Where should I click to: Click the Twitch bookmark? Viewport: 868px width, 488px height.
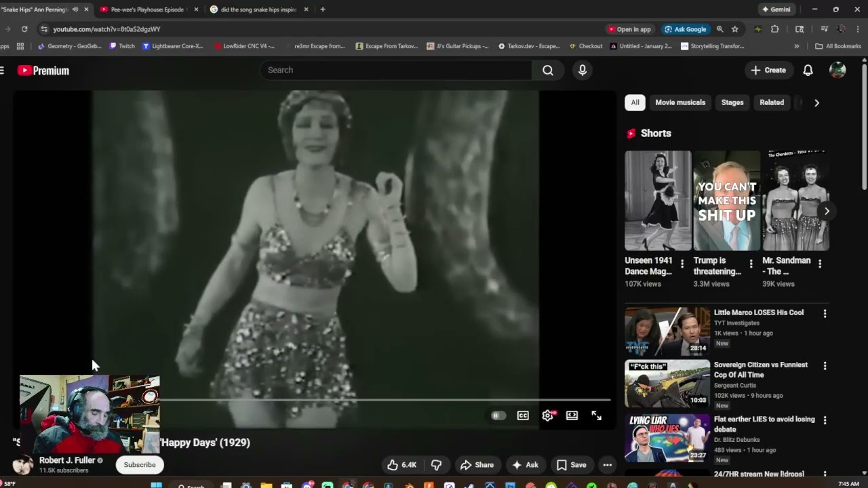(122, 46)
